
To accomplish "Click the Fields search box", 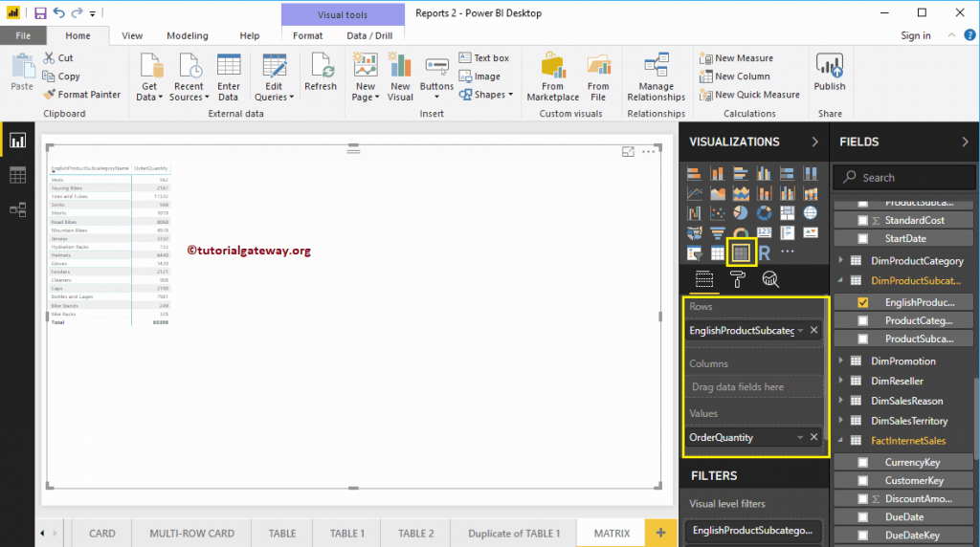I will point(909,177).
